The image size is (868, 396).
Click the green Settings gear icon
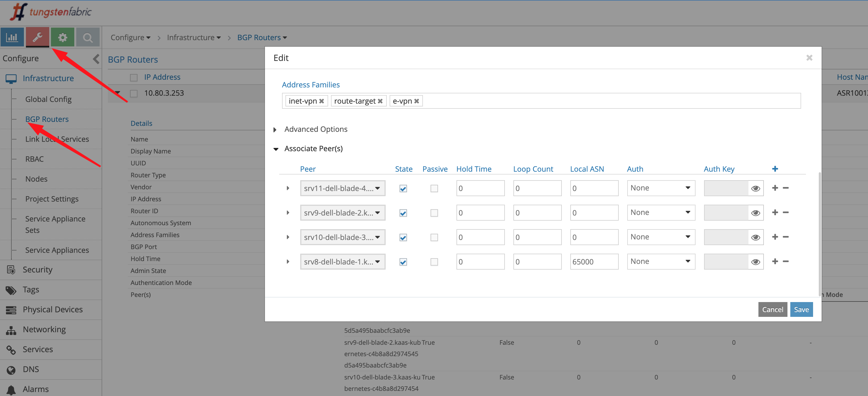point(63,37)
